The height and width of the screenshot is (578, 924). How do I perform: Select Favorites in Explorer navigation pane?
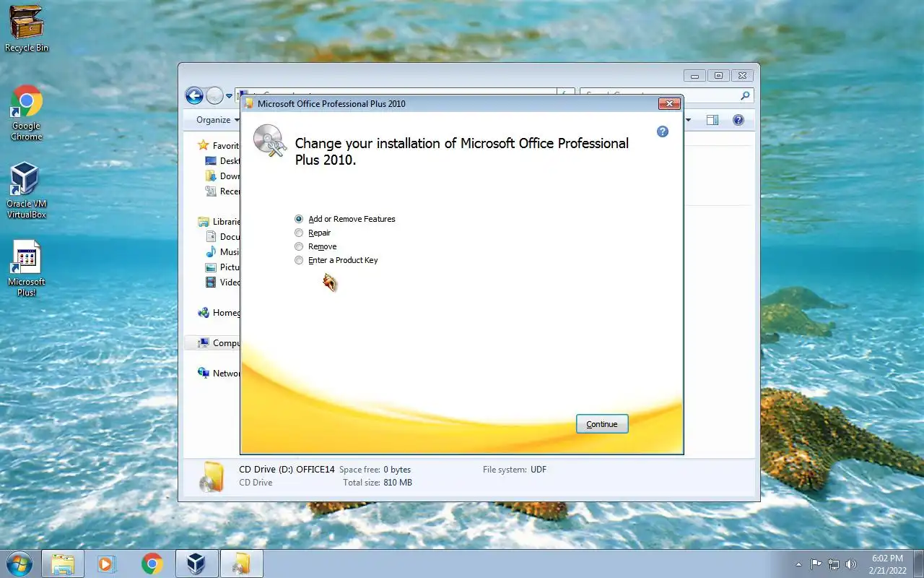point(218,145)
